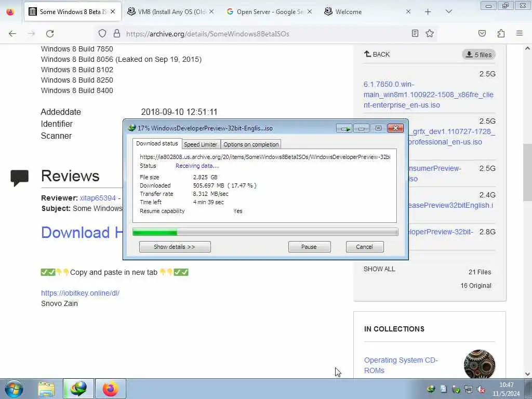Viewport: 532px width, 399px height.
Task: Open tracking protection shield icon
Action: tap(102, 34)
